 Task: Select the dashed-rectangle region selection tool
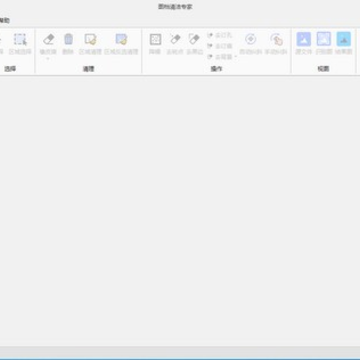tap(20, 44)
